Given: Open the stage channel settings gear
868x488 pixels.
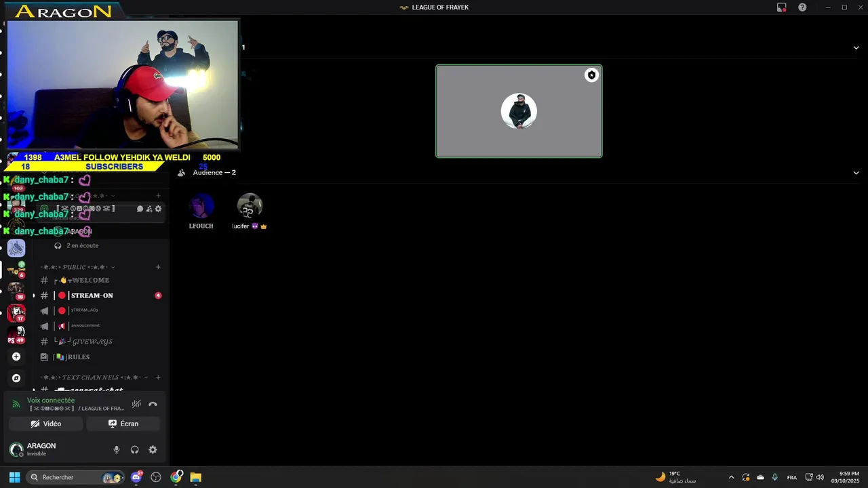Looking at the screenshot, I should (159, 209).
